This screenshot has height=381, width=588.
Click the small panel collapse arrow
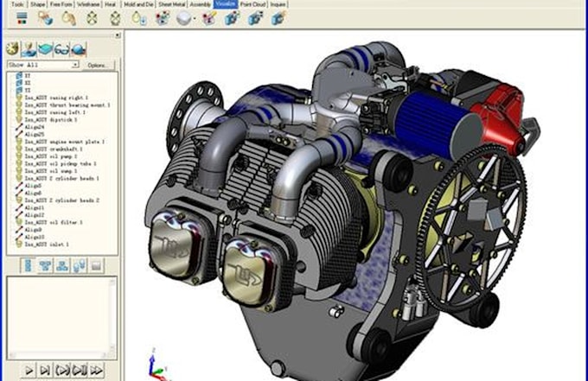(x=118, y=35)
